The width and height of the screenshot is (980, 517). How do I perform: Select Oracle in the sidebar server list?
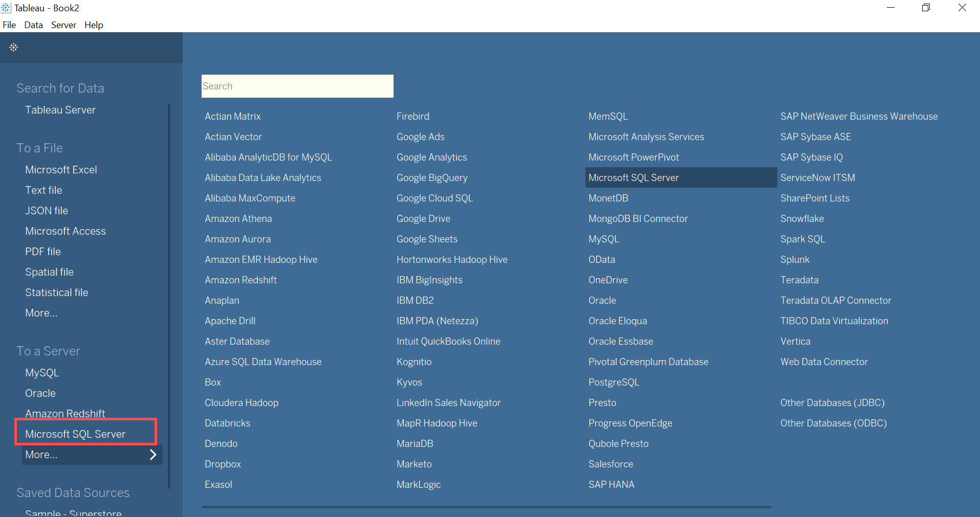click(40, 393)
